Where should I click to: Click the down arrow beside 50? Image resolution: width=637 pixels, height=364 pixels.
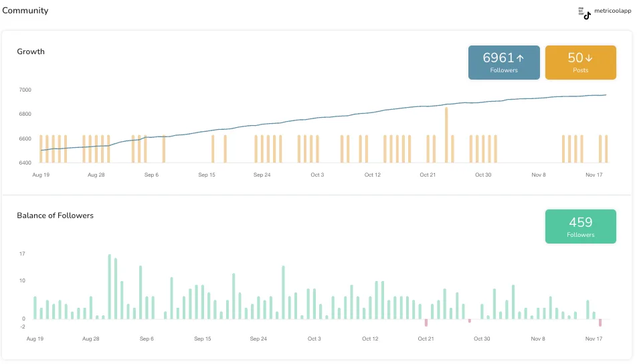click(x=589, y=58)
